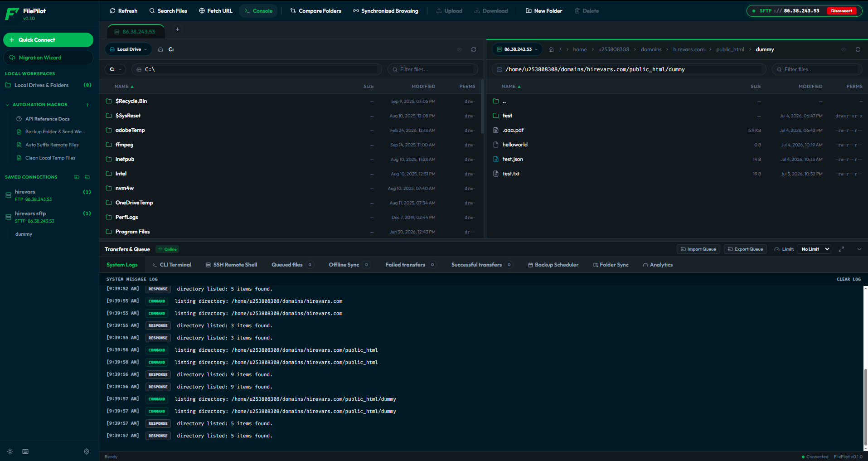The height and width of the screenshot is (461, 868).
Task: Open the Queued files tab
Action: (x=292, y=265)
